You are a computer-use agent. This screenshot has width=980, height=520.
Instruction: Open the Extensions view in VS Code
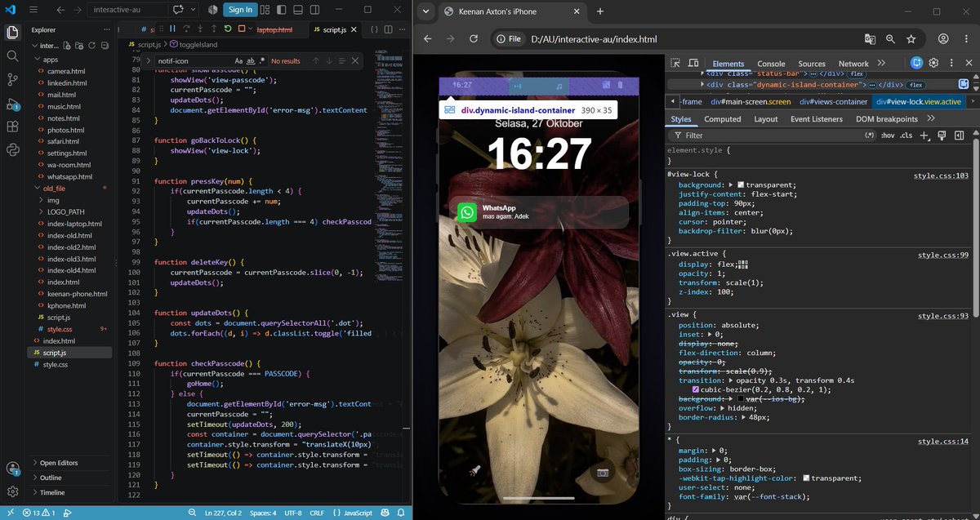(x=12, y=127)
